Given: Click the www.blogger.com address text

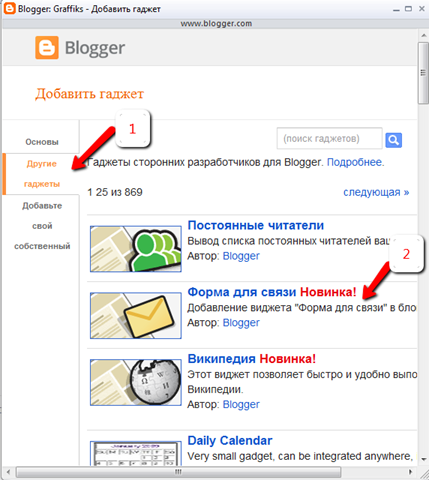Looking at the screenshot, I should [216, 24].
